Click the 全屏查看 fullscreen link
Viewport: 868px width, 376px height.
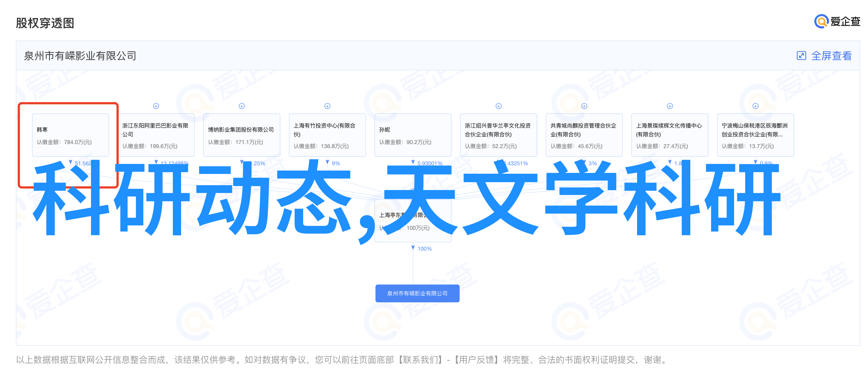(x=831, y=56)
